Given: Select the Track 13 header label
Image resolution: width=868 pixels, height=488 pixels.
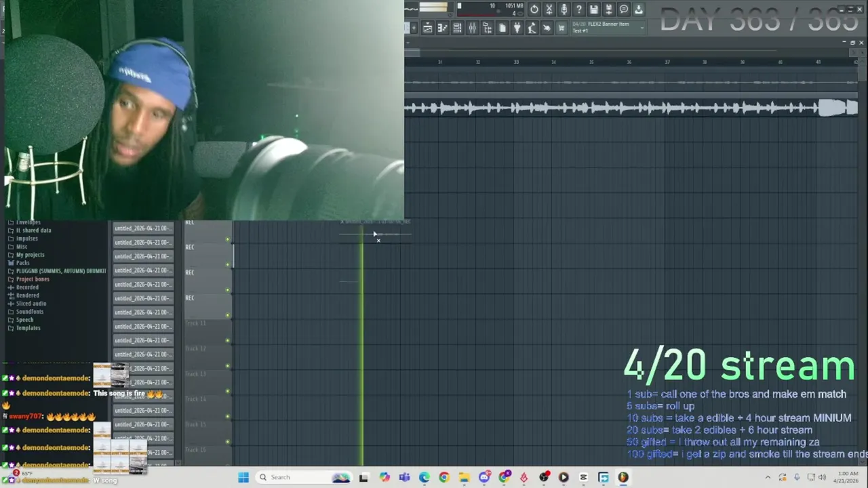Looking at the screenshot, I should point(195,374).
